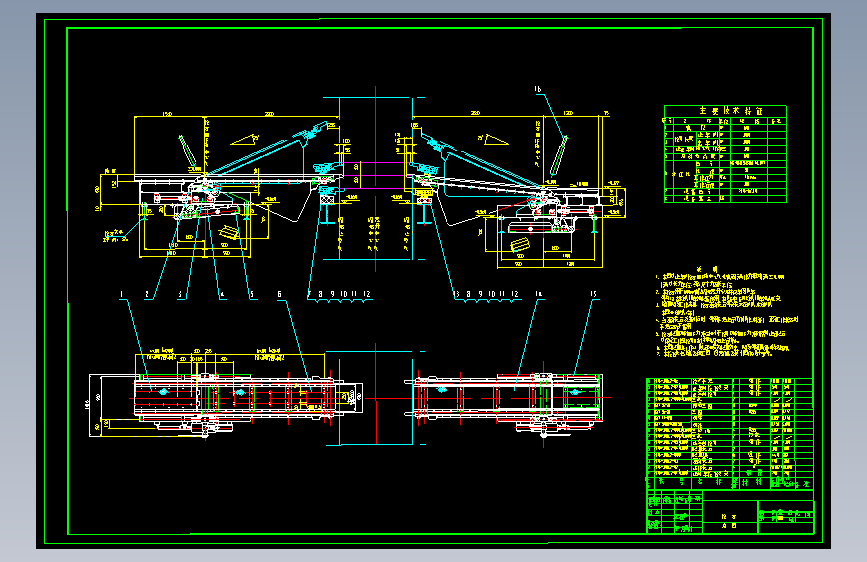
Task: Click part callout number 1
Action: (x=122, y=294)
